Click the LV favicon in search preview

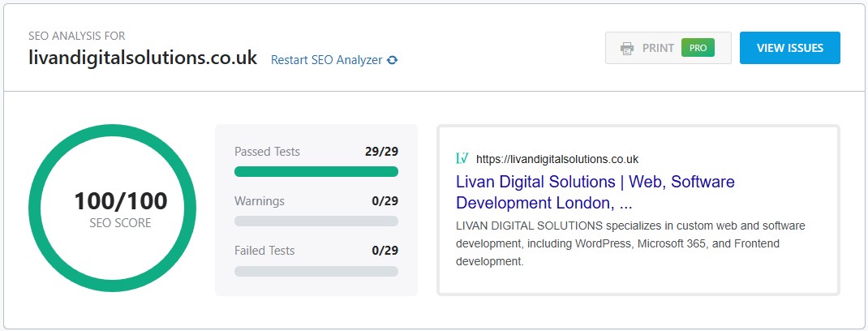tap(462, 158)
